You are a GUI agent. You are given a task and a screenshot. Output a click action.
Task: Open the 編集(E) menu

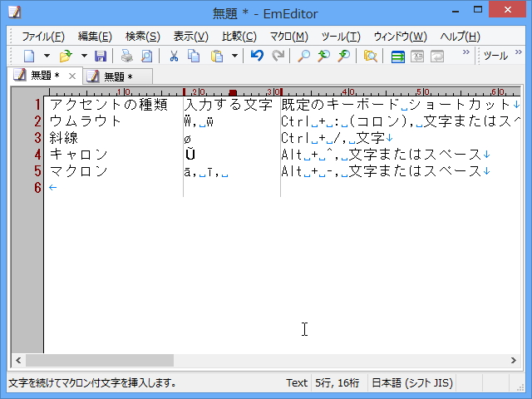95,37
